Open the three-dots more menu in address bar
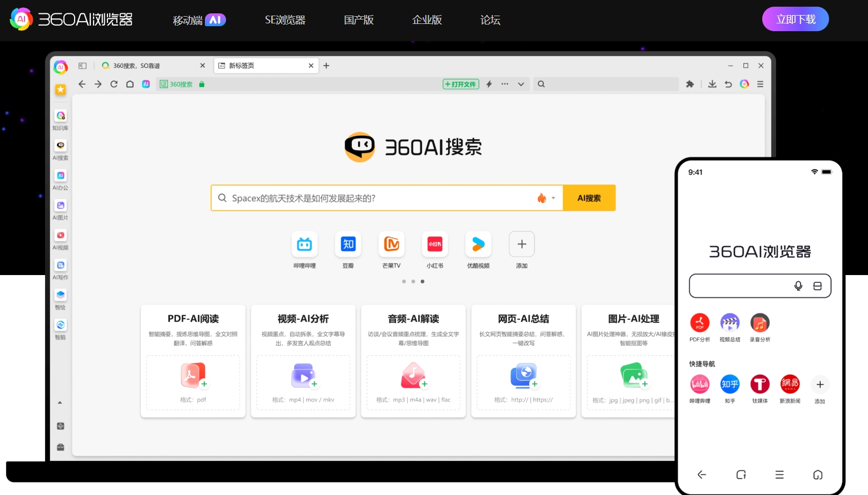 point(504,84)
